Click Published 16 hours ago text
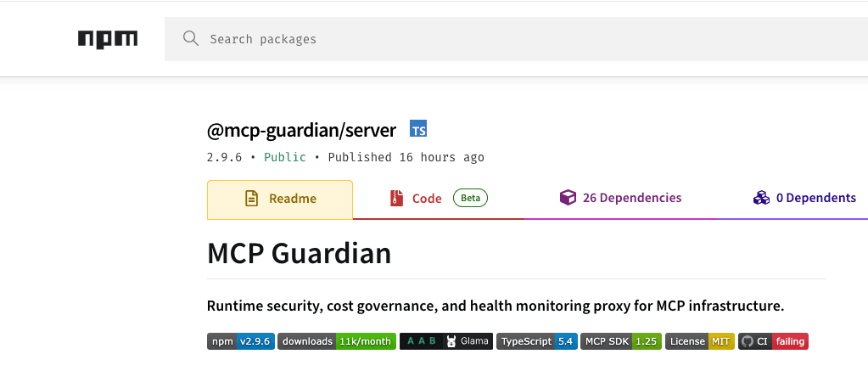This screenshot has height=371, width=868. click(406, 157)
